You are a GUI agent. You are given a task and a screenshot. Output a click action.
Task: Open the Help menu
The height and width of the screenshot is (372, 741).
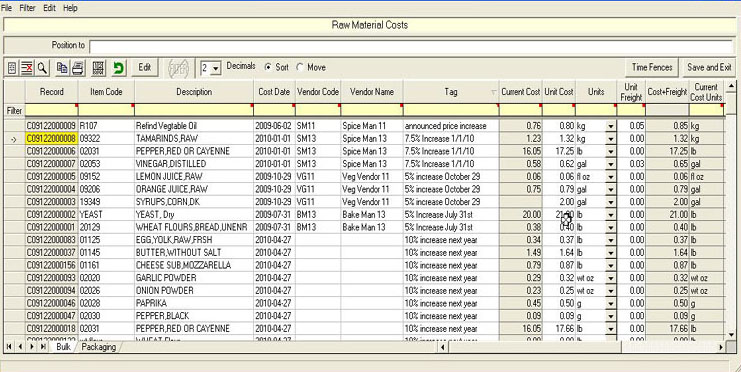point(70,8)
